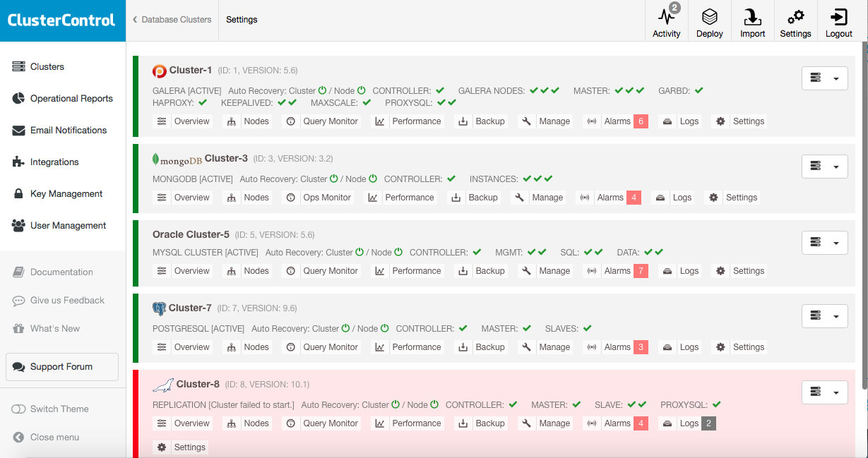The height and width of the screenshot is (458, 868).
Task: Go back to Database Clusters breadcrumb
Action: [x=172, y=20]
